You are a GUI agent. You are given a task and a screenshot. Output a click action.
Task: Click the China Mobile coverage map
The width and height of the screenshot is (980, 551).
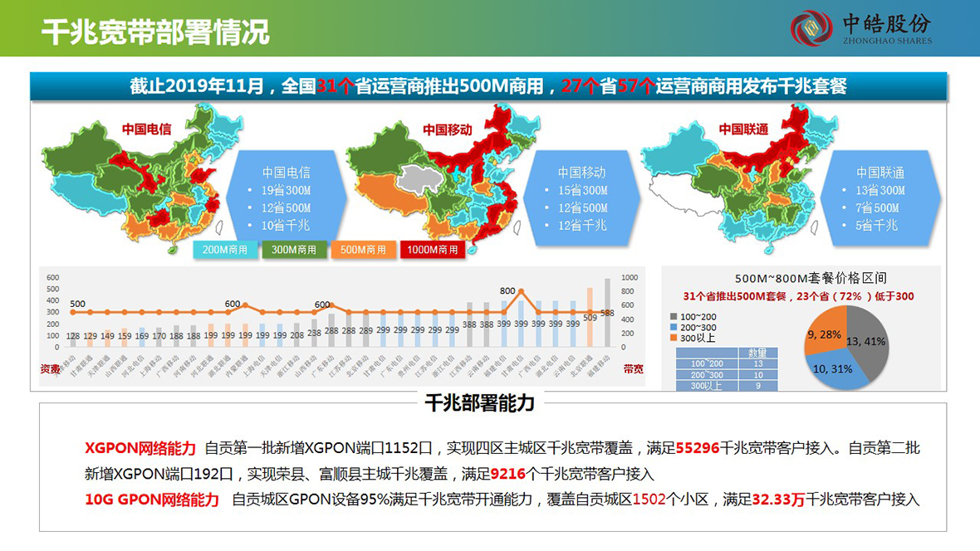coord(442,178)
